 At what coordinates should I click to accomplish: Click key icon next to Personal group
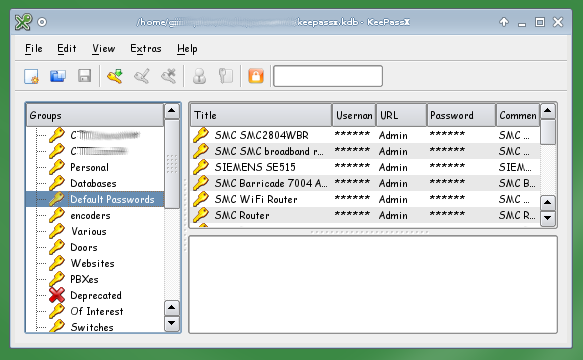[57, 167]
